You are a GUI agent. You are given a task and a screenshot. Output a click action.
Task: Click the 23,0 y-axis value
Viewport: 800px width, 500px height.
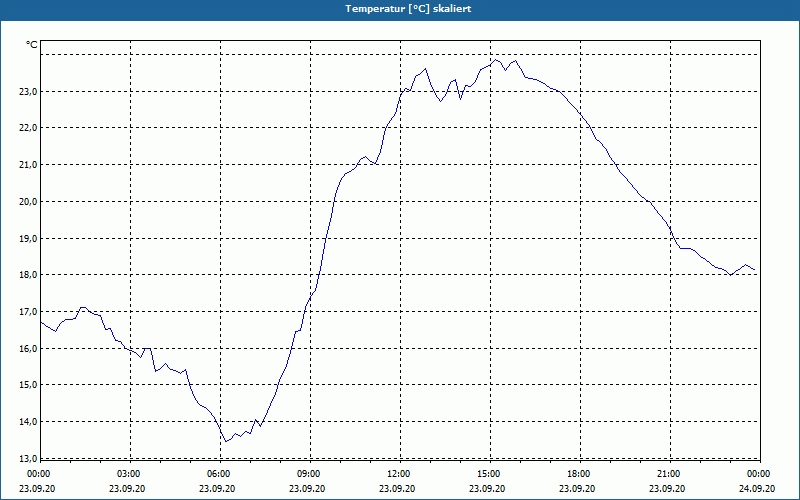coord(29,92)
